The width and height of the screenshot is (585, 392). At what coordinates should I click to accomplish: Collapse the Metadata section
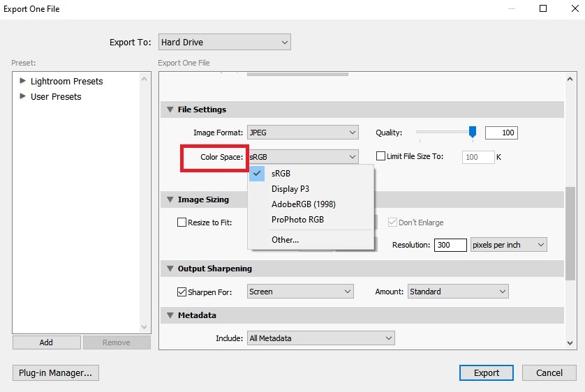pyautogui.click(x=170, y=315)
